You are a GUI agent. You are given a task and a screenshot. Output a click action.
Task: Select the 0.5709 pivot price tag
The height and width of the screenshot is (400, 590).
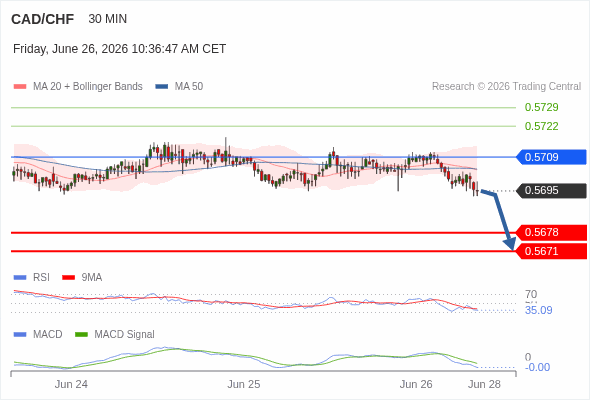point(551,157)
